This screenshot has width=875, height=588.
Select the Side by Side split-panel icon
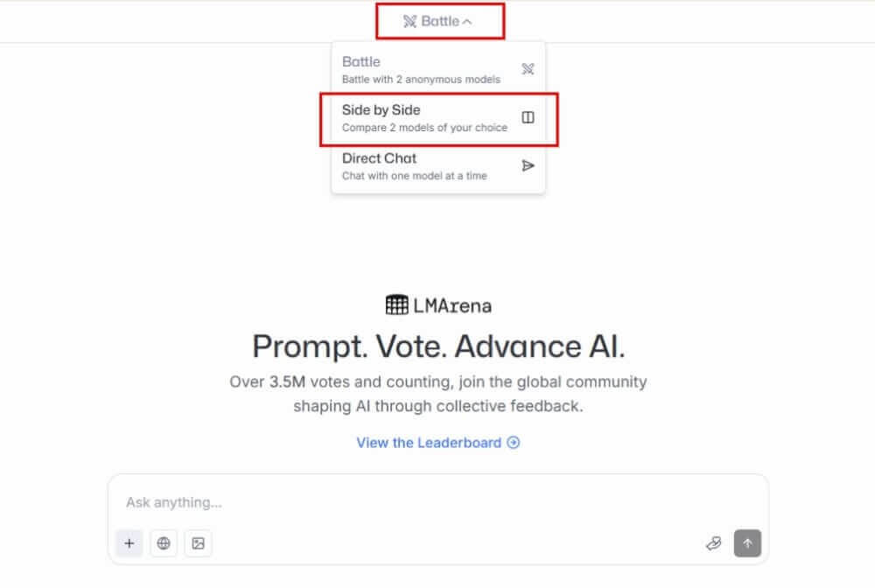[x=528, y=116]
